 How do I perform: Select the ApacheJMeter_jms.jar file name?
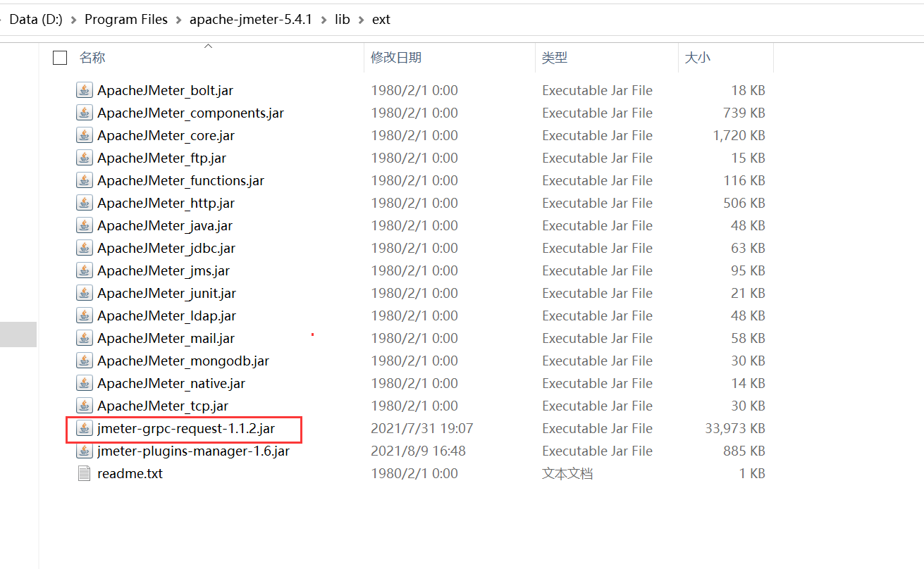tap(164, 270)
